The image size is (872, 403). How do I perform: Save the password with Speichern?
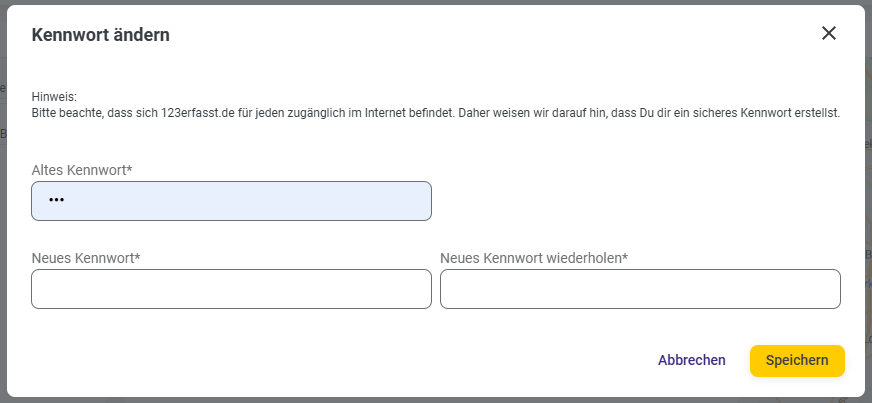(797, 361)
